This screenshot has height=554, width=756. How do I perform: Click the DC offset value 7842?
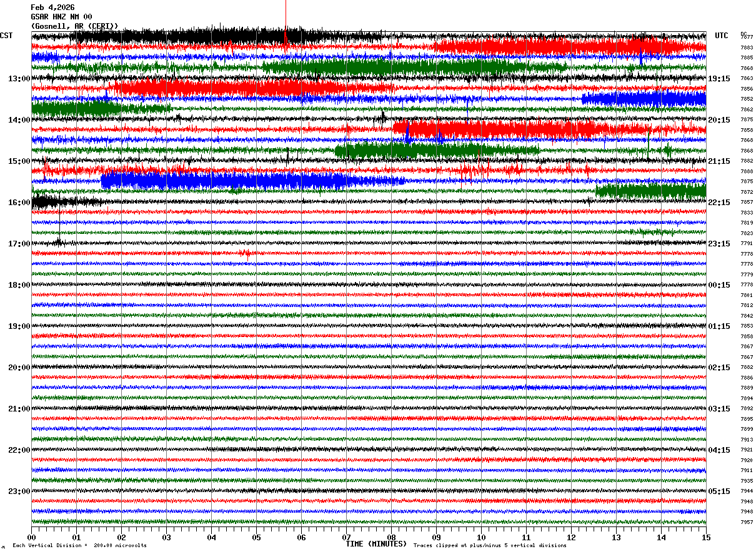tap(747, 316)
